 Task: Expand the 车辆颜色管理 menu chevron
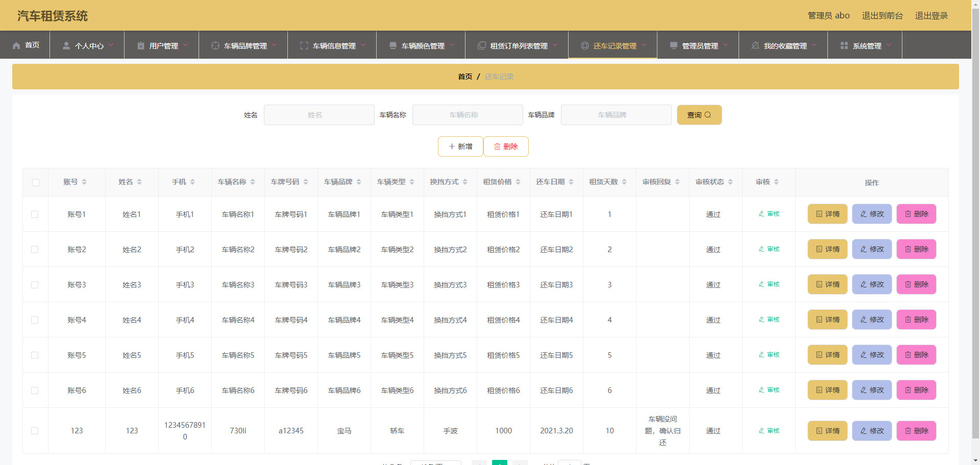[452, 45]
